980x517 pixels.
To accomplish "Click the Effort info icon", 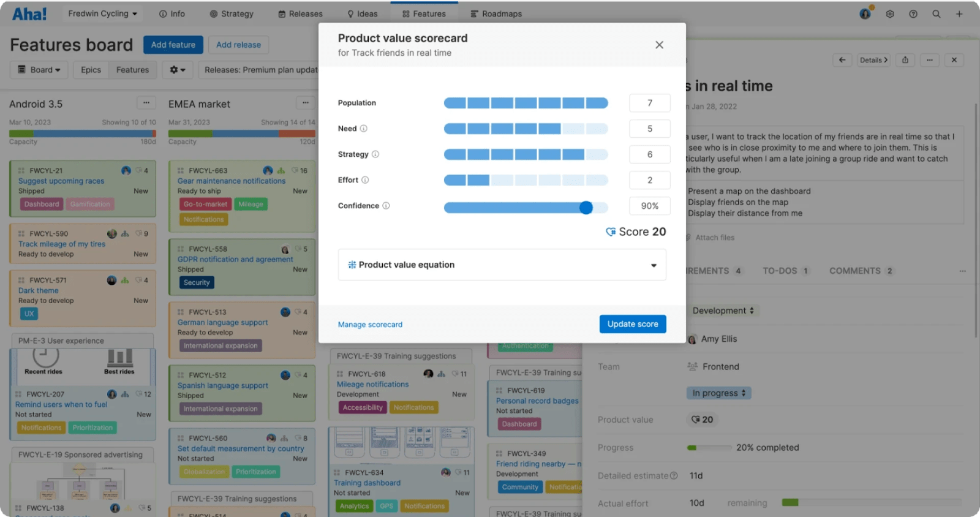I will tap(365, 180).
